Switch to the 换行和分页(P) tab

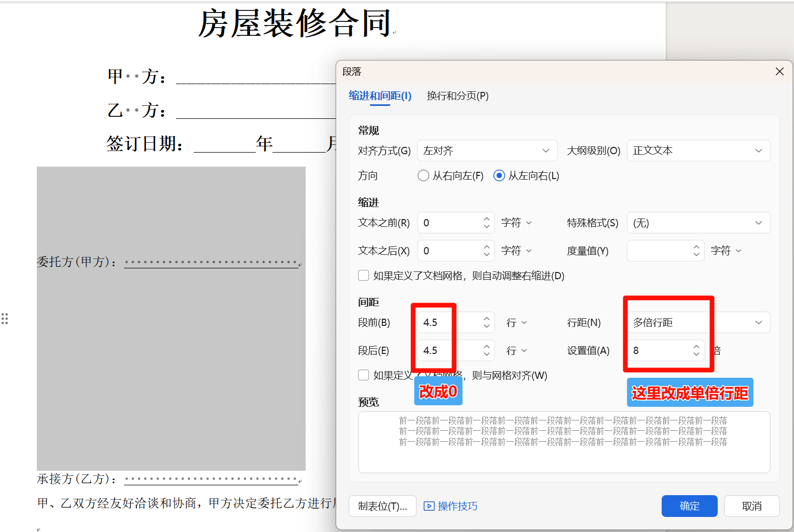pos(457,96)
